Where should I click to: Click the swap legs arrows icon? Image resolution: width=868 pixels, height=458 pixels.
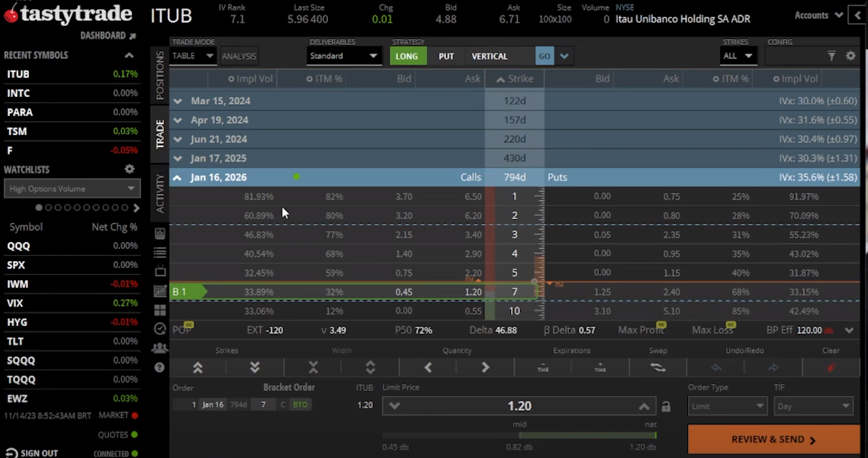[x=657, y=367]
